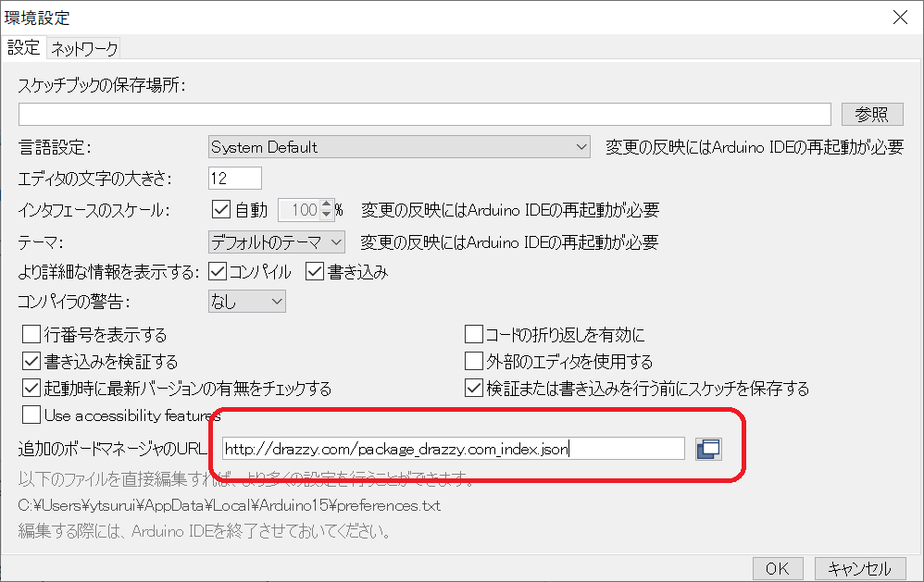
Task: Open the コンパイラの警告 dropdown
Action: click(246, 302)
